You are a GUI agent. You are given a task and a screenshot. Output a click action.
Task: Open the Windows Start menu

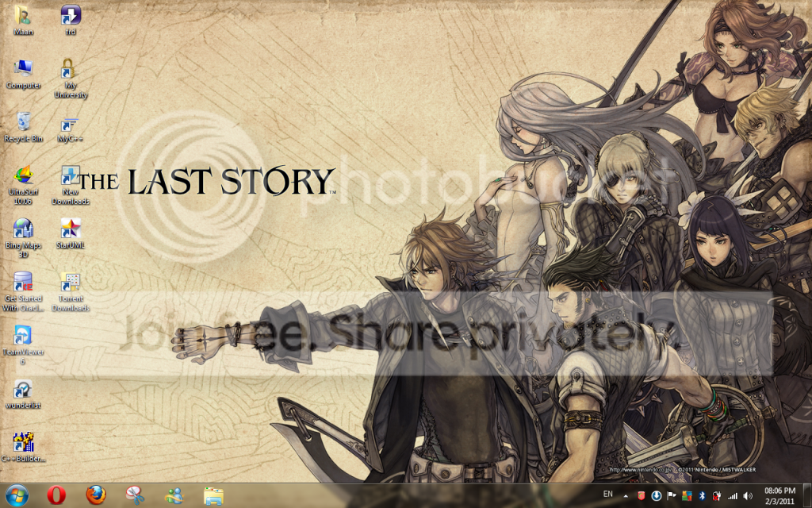coord(17,495)
